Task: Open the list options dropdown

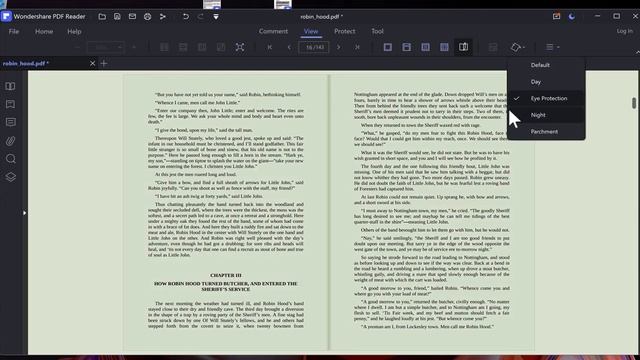Action: click(553, 47)
